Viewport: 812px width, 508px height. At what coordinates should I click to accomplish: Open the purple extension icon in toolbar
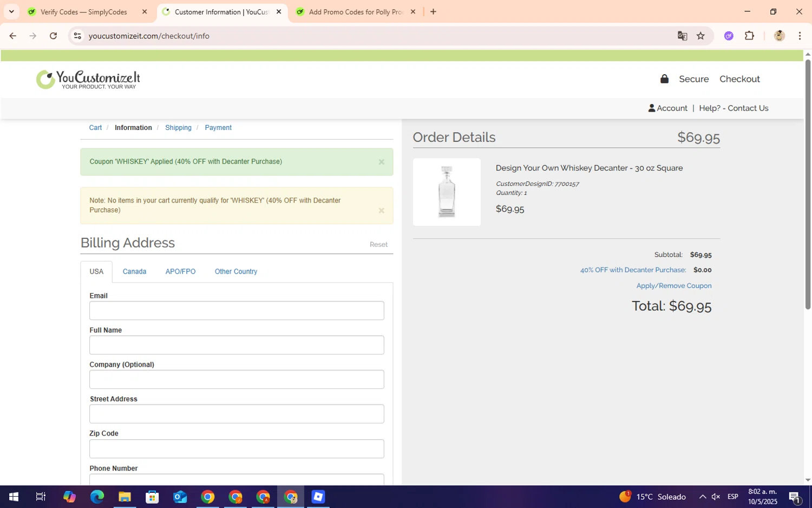tap(729, 36)
